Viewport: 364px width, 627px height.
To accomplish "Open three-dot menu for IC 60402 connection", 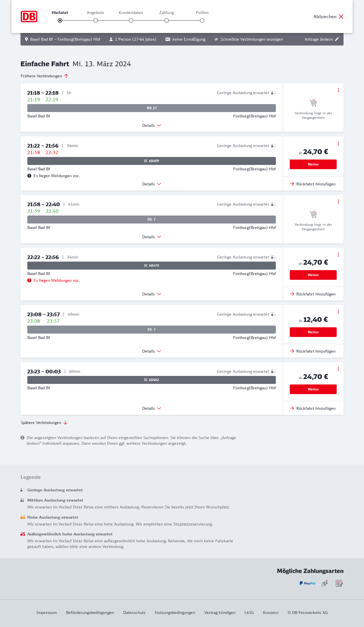I will (x=338, y=369).
